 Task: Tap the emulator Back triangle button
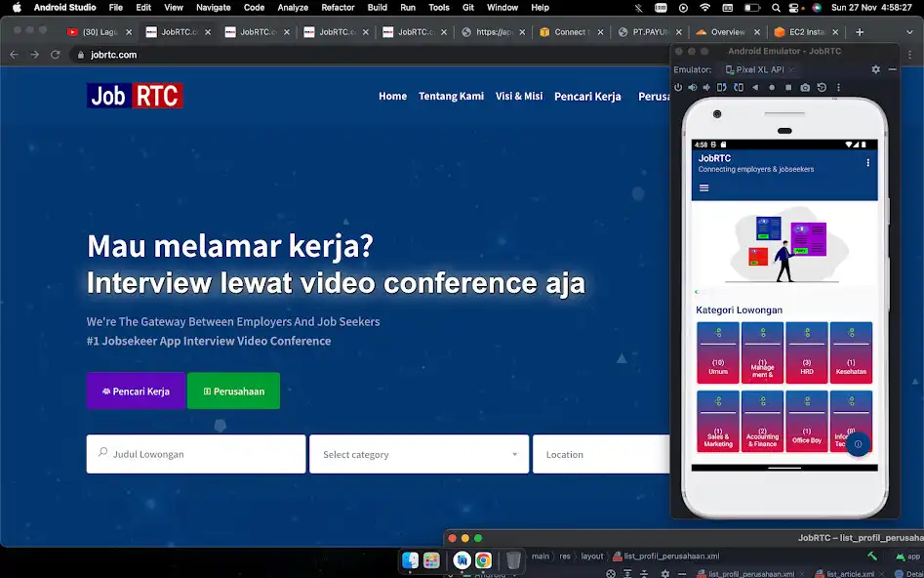(755, 87)
